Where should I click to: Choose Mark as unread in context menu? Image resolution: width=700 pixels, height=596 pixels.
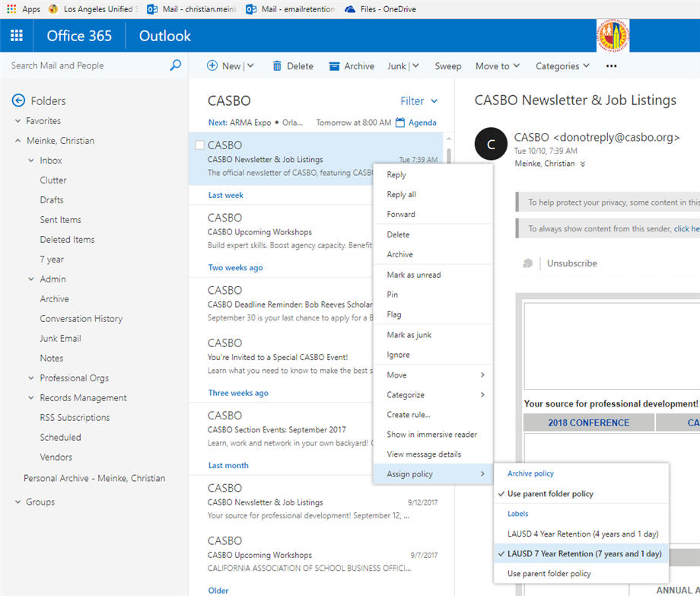coord(433,275)
